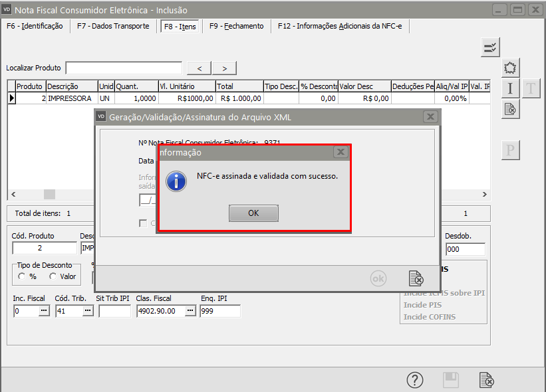Go to F9 - Fechamento tab
This screenshot has width=546, height=392.
pyautogui.click(x=237, y=26)
